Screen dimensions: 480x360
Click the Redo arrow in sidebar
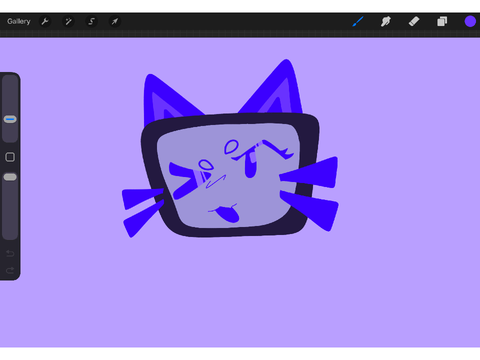10,270
